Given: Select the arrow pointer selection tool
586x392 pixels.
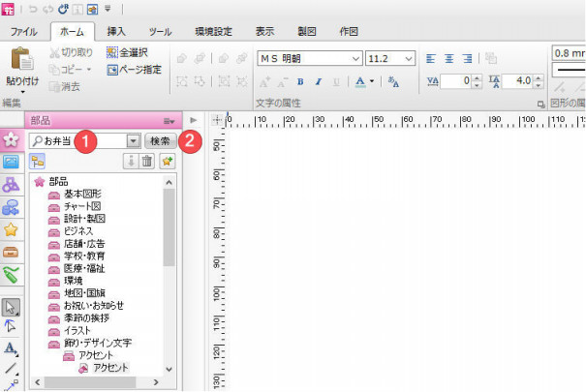Looking at the screenshot, I should click(x=12, y=308).
